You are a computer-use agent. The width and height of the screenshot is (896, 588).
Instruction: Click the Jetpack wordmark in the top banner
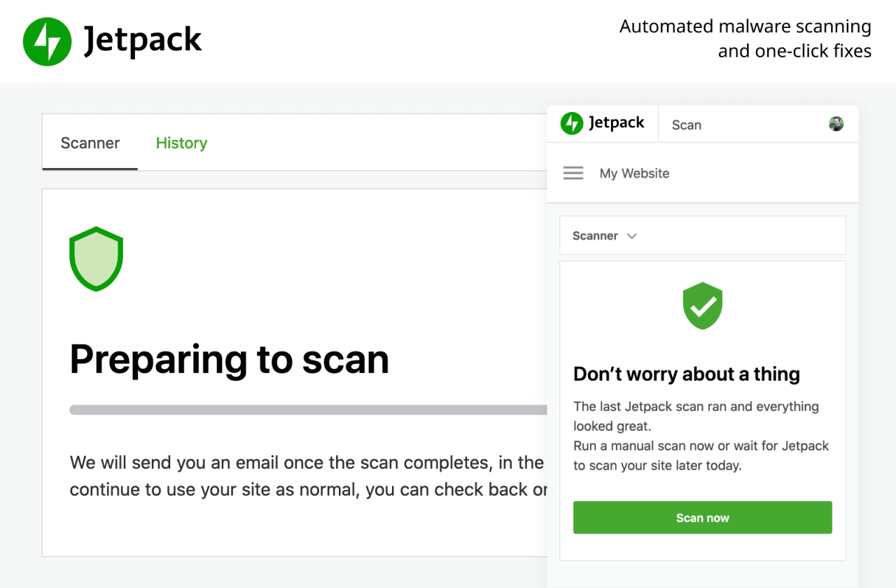143,41
